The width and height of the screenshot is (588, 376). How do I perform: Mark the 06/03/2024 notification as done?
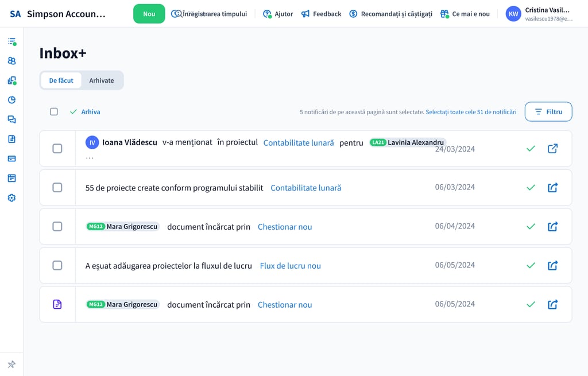click(531, 188)
